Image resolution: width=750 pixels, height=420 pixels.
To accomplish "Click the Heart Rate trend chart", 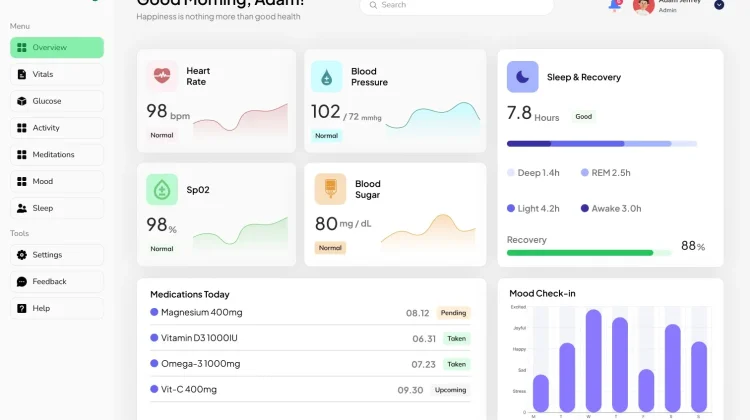I will [241, 122].
